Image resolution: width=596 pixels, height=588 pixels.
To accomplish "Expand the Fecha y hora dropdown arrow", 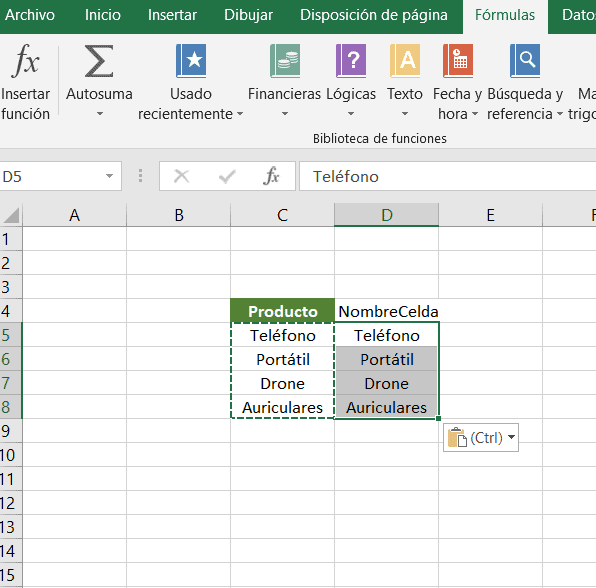I will 475,114.
